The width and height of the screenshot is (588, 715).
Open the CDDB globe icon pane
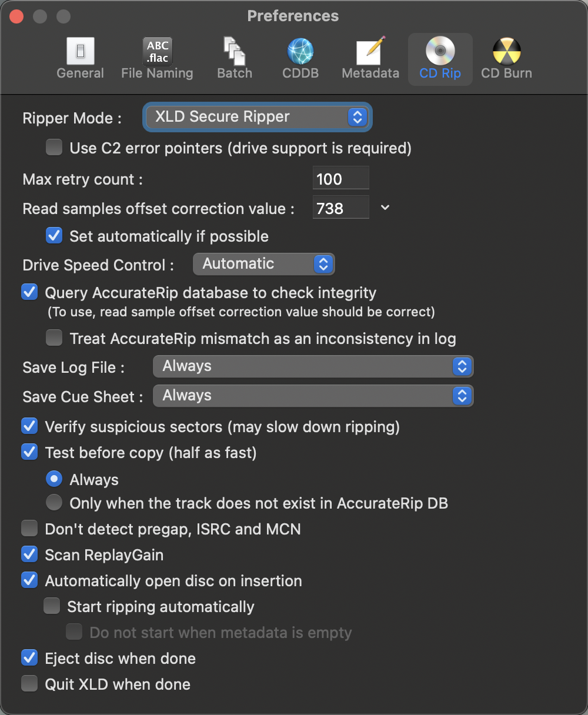pos(300,52)
